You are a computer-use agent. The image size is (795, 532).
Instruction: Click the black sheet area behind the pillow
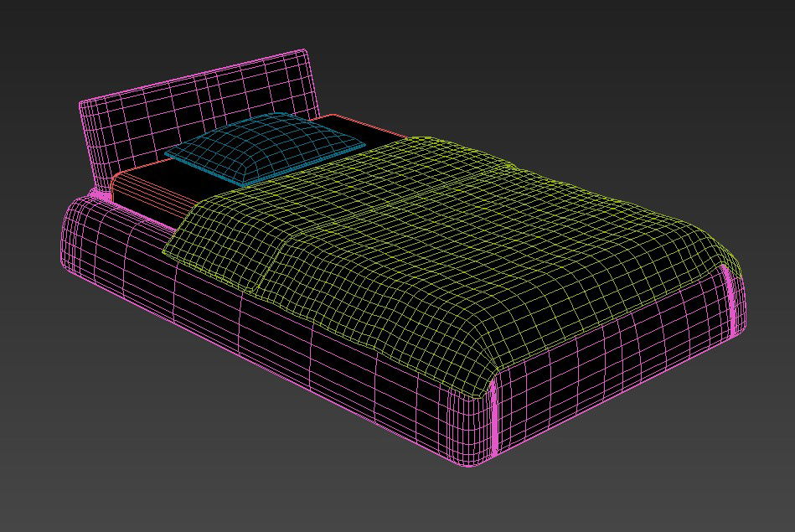tap(335, 126)
